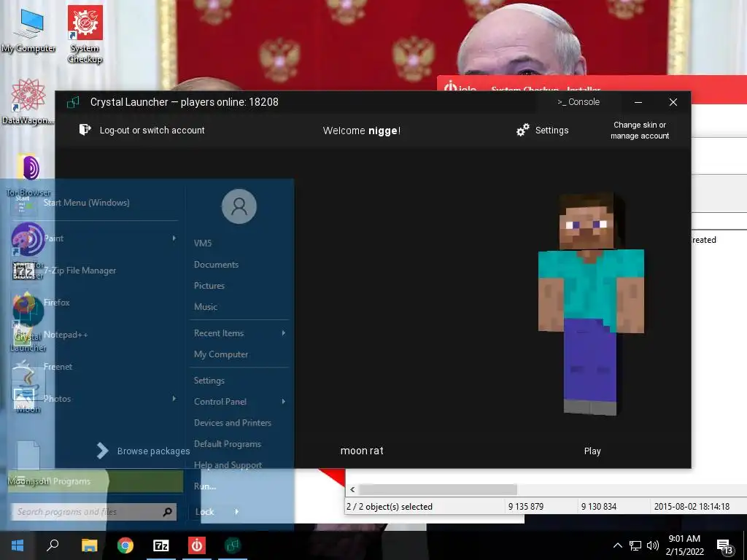Click VM5 user folder entry
The image size is (747, 560).
pos(203,243)
